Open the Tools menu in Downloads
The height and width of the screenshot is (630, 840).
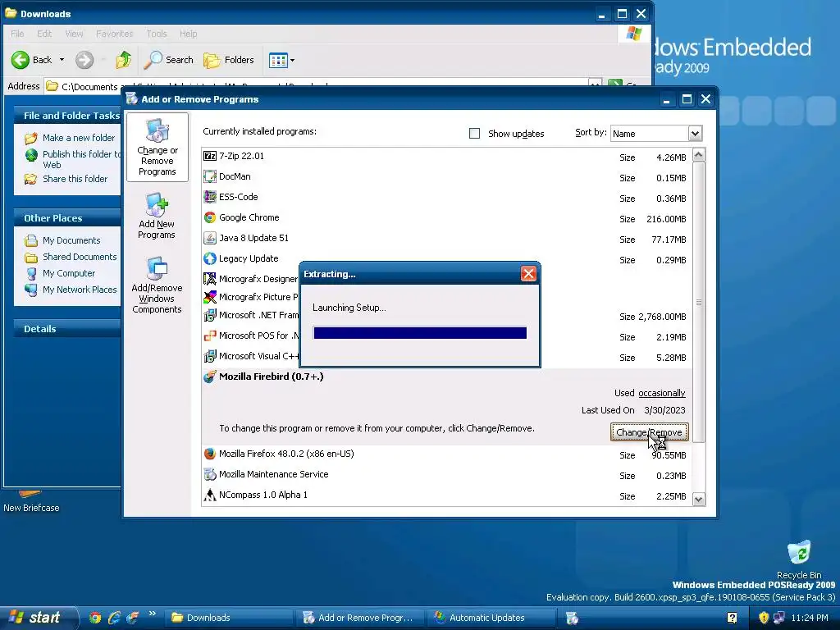point(157,34)
